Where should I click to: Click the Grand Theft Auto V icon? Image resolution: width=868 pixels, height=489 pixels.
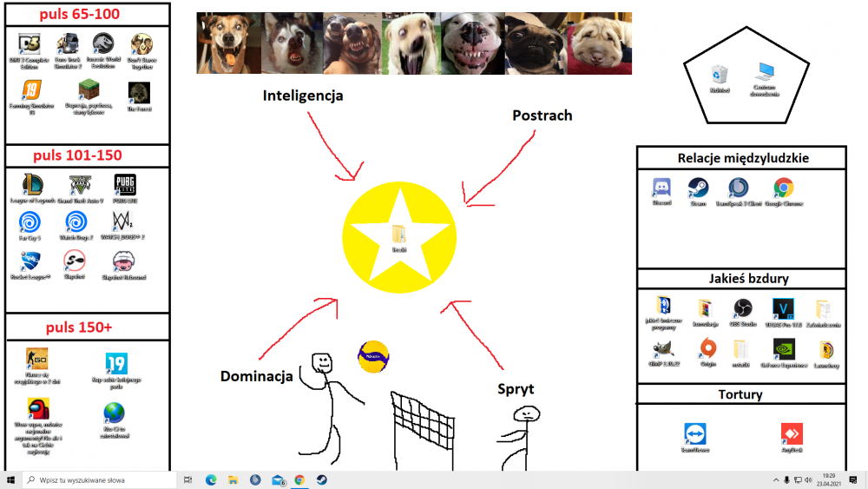[80, 185]
